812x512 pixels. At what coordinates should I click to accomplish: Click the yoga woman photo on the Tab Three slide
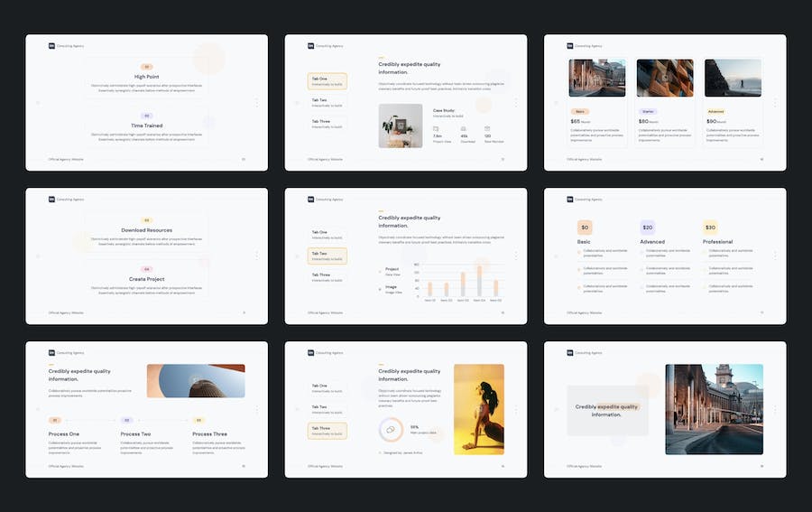click(479, 409)
